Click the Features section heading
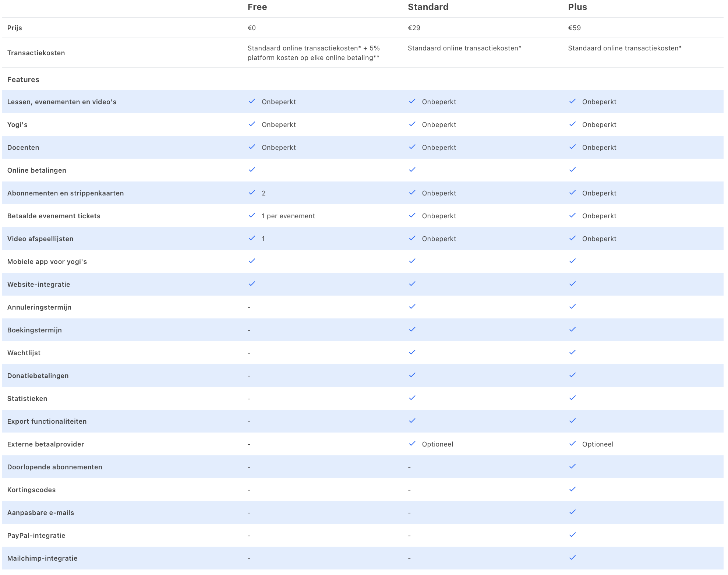Image resolution: width=728 pixels, height=575 pixels. click(x=23, y=80)
